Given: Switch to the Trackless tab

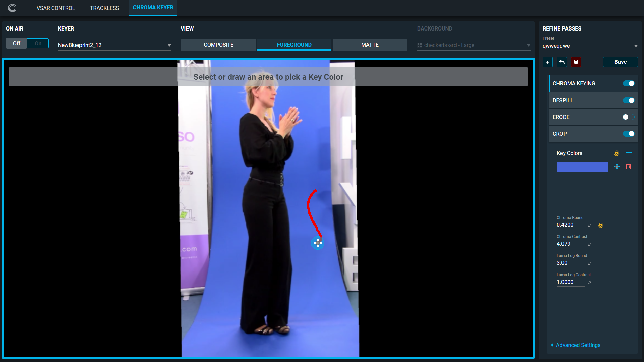Looking at the screenshot, I should [x=104, y=8].
